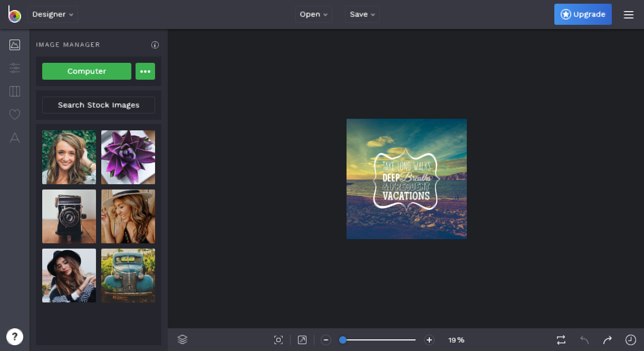Image resolution: width=644 pixels, height=351 pixels.
Task: Click the fullscreen expand icon
Action: tap(302, 340)
